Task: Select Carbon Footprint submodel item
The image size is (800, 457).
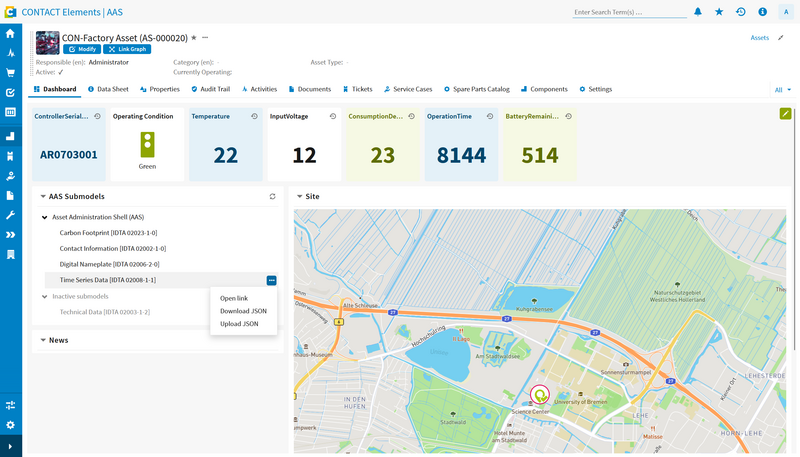Action: (108, 233)
